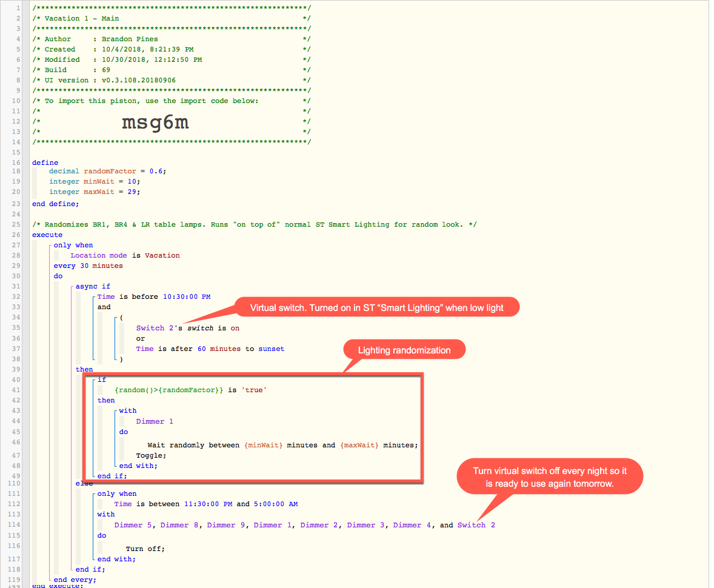
Task: Select the '{random()>{randomFactor}}' expression
Action: point(169,390)
